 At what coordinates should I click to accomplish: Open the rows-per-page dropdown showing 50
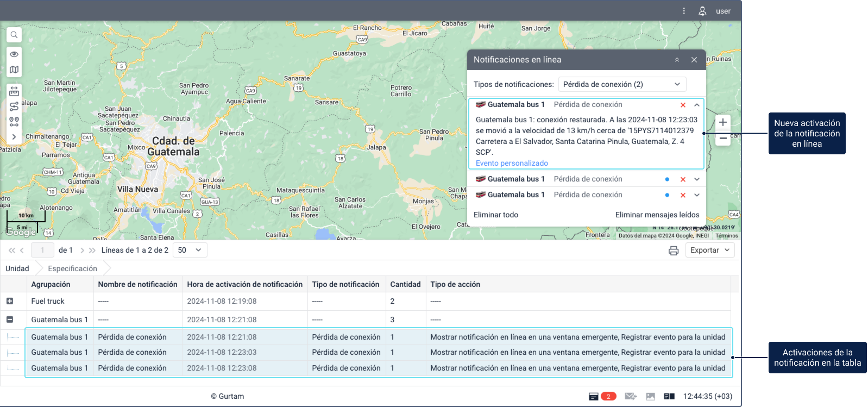190,250
